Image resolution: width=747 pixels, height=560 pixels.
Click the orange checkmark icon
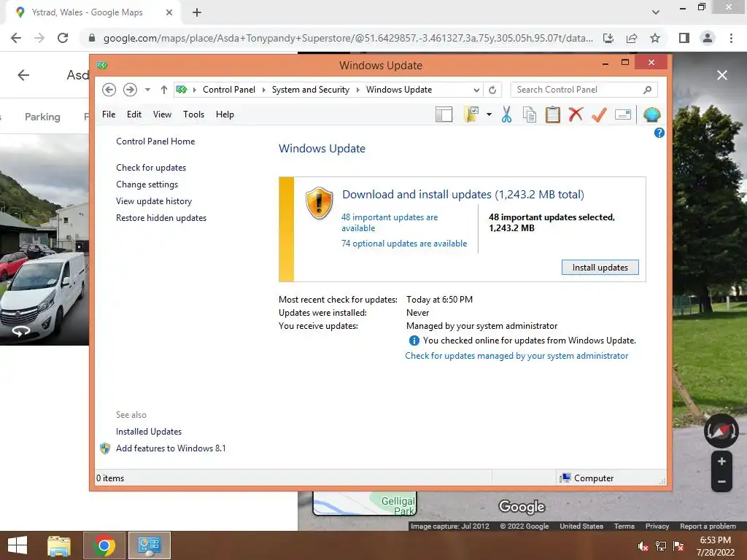[x=599, y=114]
